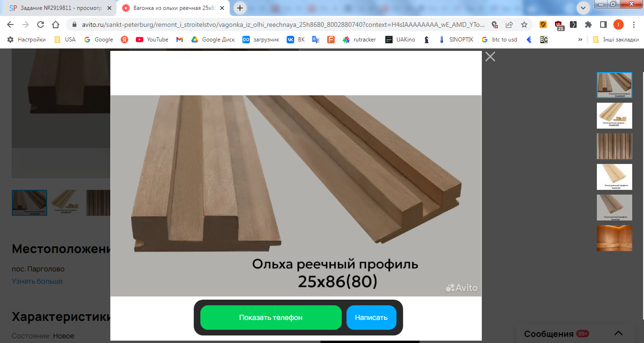
Task: Open a new browser tab
Action: (x=240, y=8)
